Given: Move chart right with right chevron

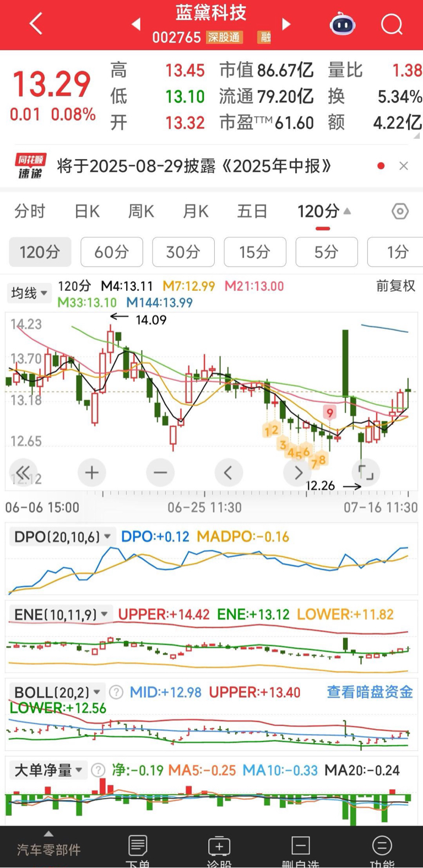Looking at the screenshot, I should click(297, 472).
